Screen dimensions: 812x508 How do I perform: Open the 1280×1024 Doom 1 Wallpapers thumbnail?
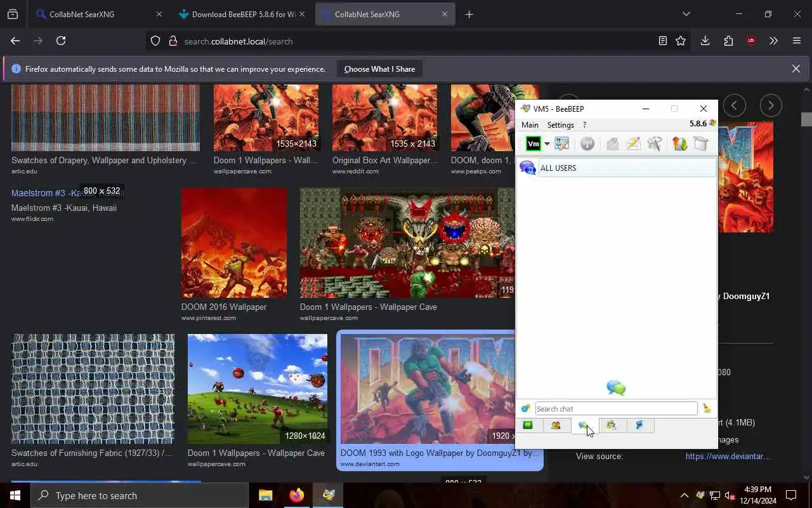[258, 389]
